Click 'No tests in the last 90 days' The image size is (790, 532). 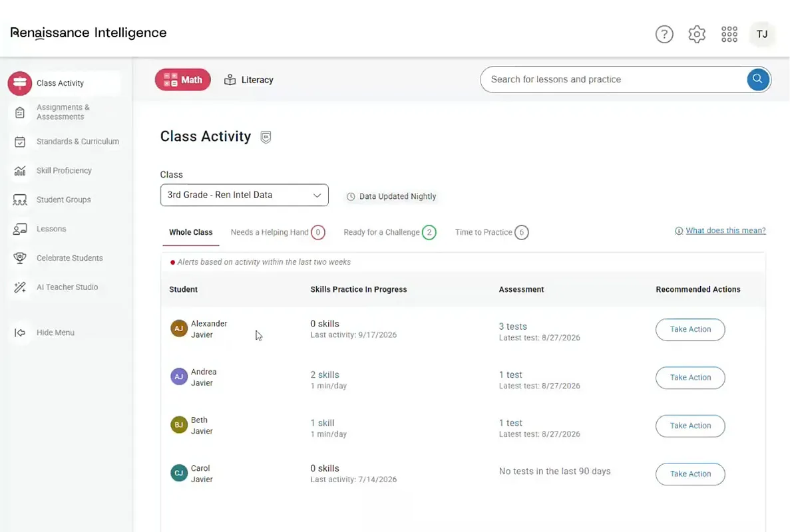pyautogui.click(x=554, y=471)
